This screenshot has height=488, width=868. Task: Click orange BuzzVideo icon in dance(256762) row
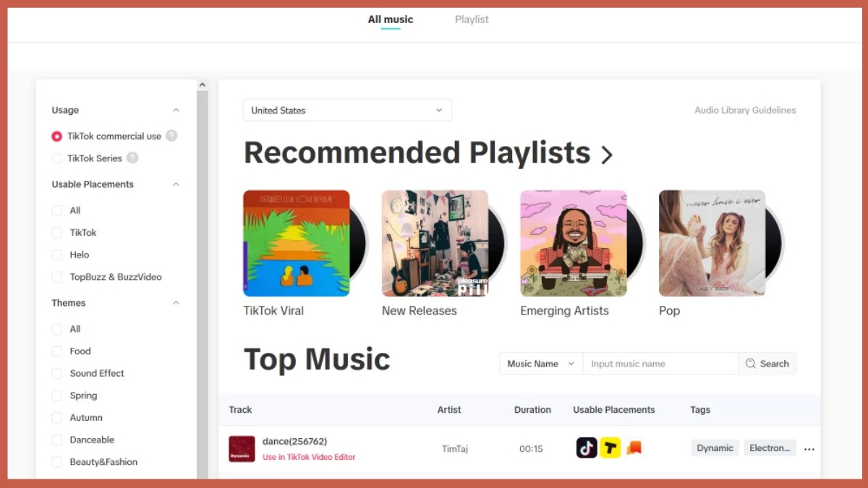coord(634,448)
